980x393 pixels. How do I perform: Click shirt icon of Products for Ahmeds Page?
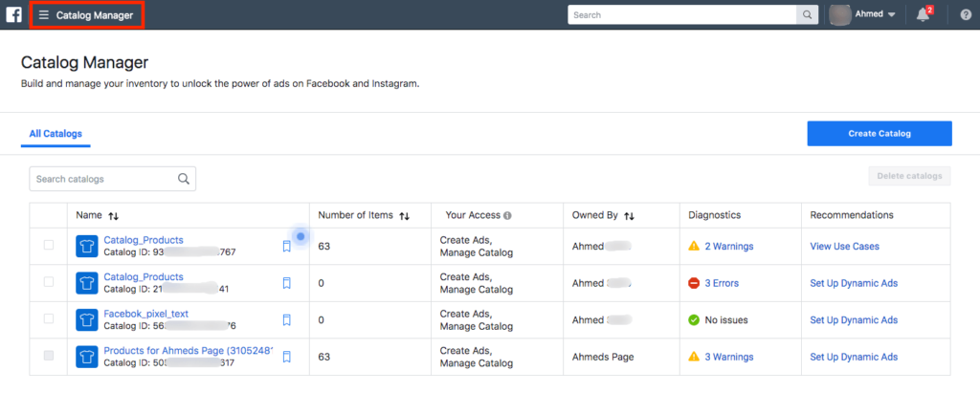click(87, 357)
